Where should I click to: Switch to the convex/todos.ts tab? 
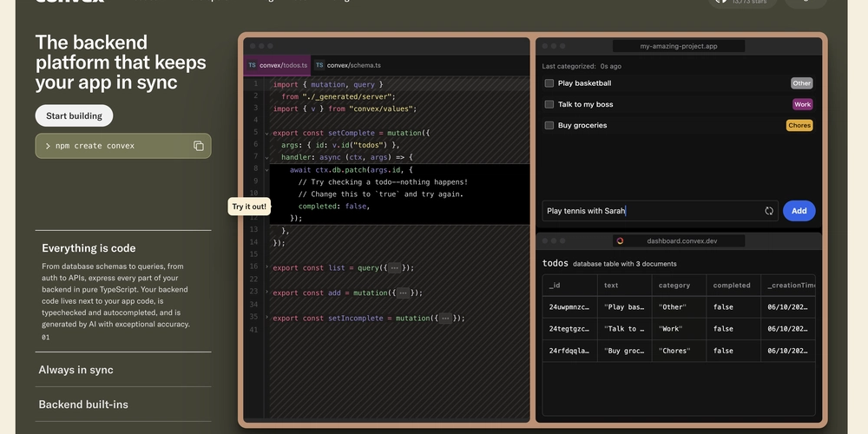278,65
